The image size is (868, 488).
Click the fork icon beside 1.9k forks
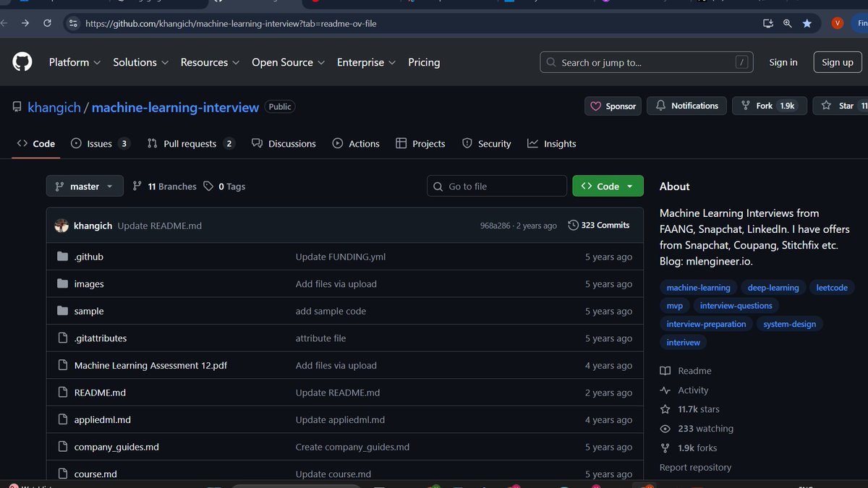(x=665, y=448)
